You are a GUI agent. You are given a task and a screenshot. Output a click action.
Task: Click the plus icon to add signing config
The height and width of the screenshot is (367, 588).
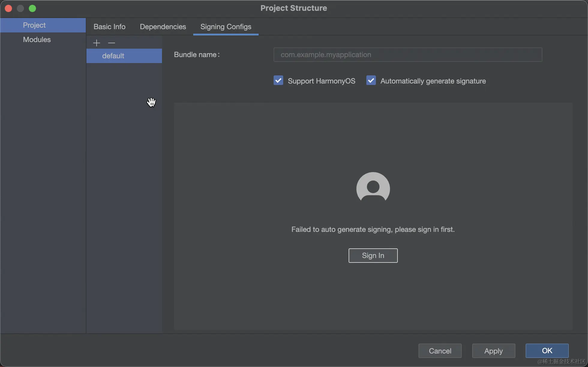coord(96,43)
